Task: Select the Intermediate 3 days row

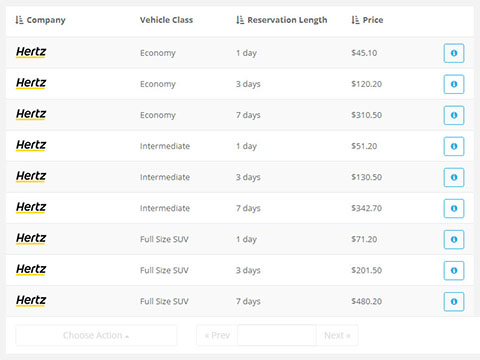Action: coord(240,177)
